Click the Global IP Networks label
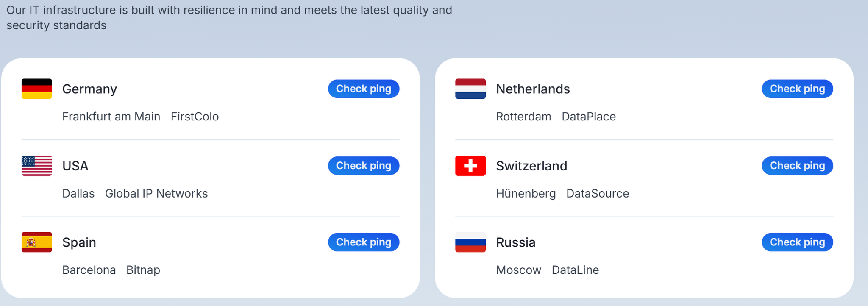868x306 pixels. click(156, 194)
